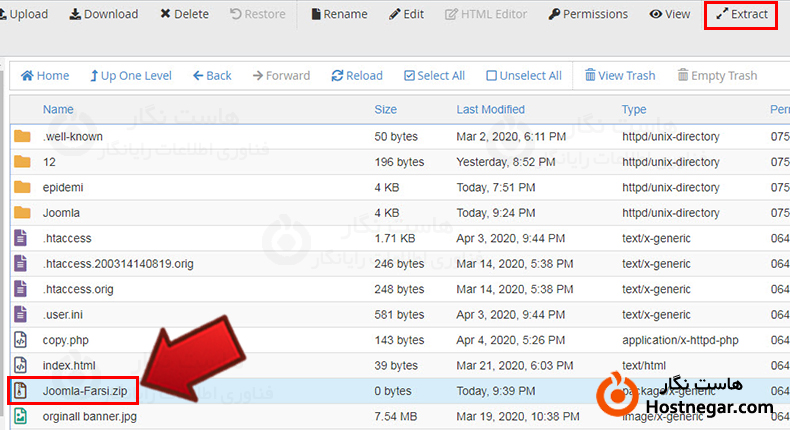The image size is (790, 430).
Task: Open View Trash
Action: click(x=620, y=75)
